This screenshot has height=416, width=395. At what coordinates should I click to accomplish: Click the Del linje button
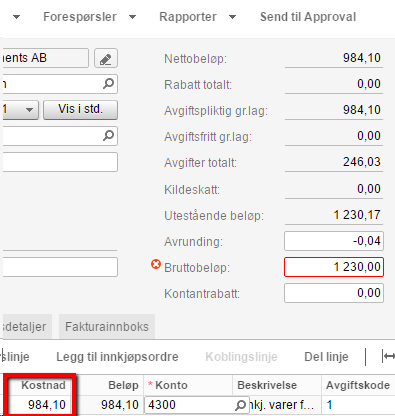point(326,357)
